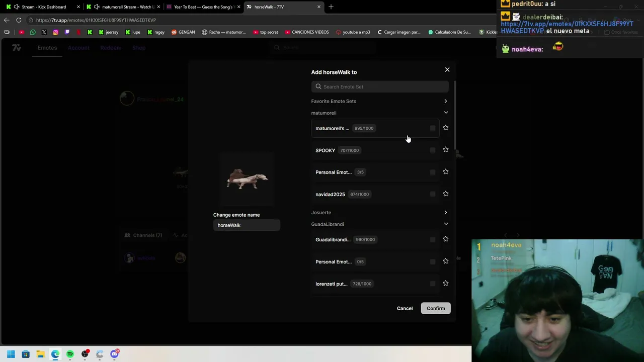The image size is (644, 362).
Task: Reload the 7TV page
Action: (x=19, y=20)
